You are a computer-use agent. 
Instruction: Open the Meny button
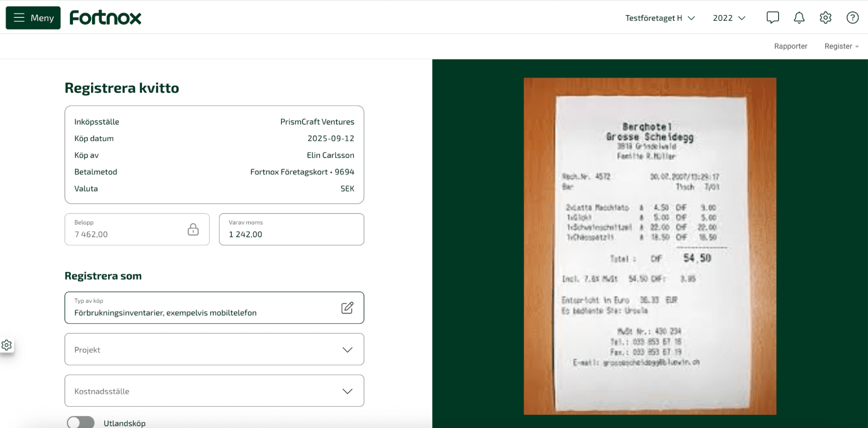[33, 18]
